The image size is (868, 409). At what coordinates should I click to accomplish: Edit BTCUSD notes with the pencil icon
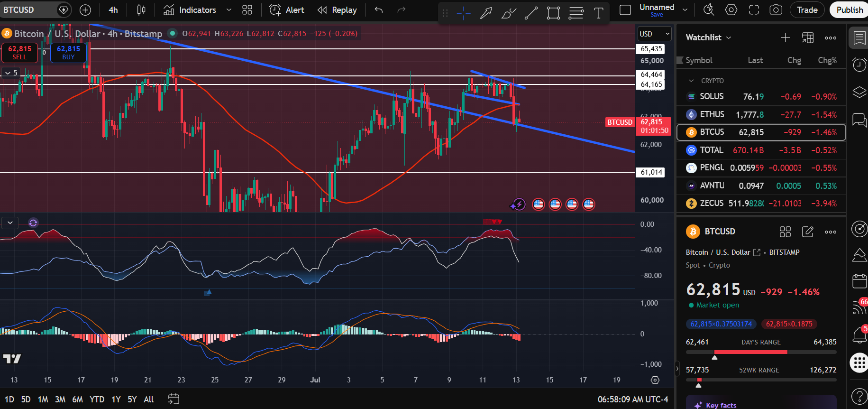tap(808, 232)
